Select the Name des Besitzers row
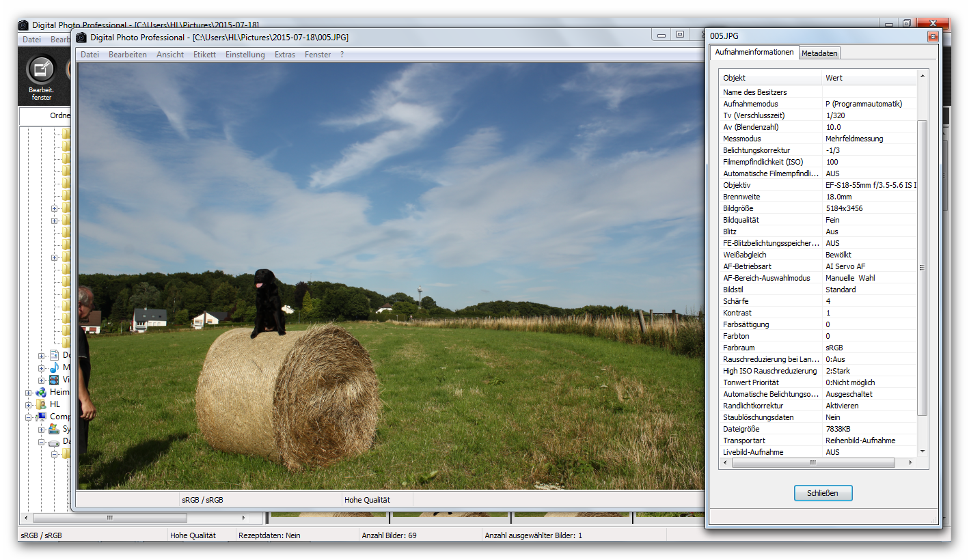This screenshot has width=969, height=560. point(817,92)
